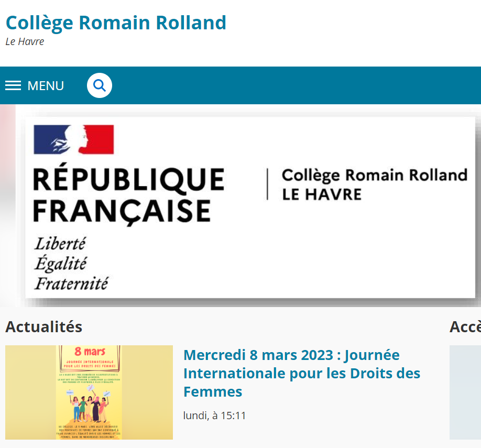
Task: Open the hamburger menu icon
Action: pyautogui.click(x=13, y=85)
